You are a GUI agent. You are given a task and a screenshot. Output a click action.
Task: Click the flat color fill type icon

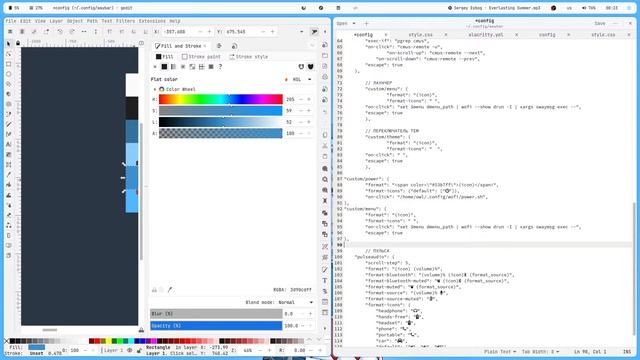pyautogui.click(x=164, y=67)
